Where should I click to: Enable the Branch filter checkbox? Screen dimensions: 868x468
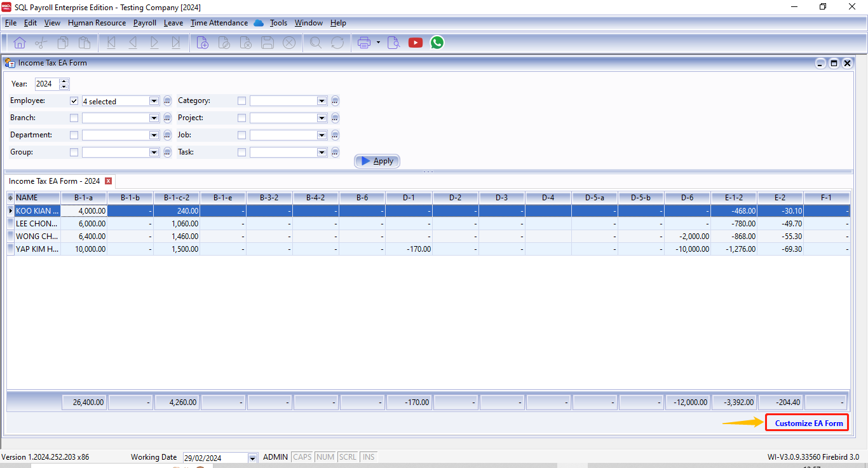pyautogui.click(x=74, y=118)
